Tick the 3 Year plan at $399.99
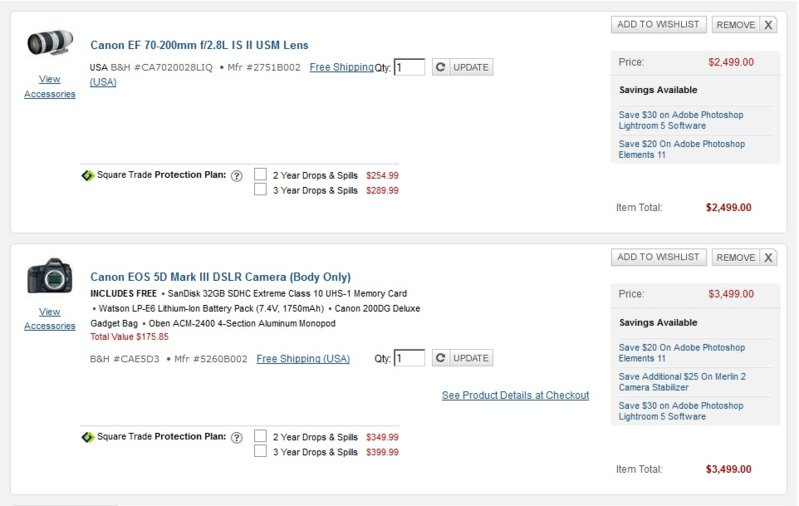 tap(260, 452)
